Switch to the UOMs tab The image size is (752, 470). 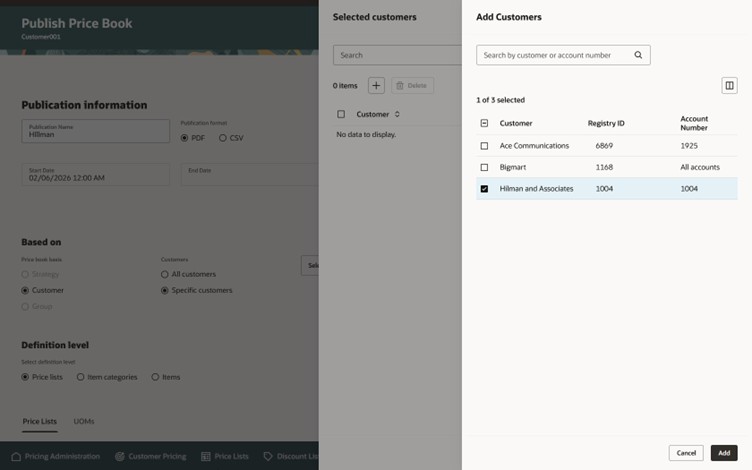tap(84, 422)
